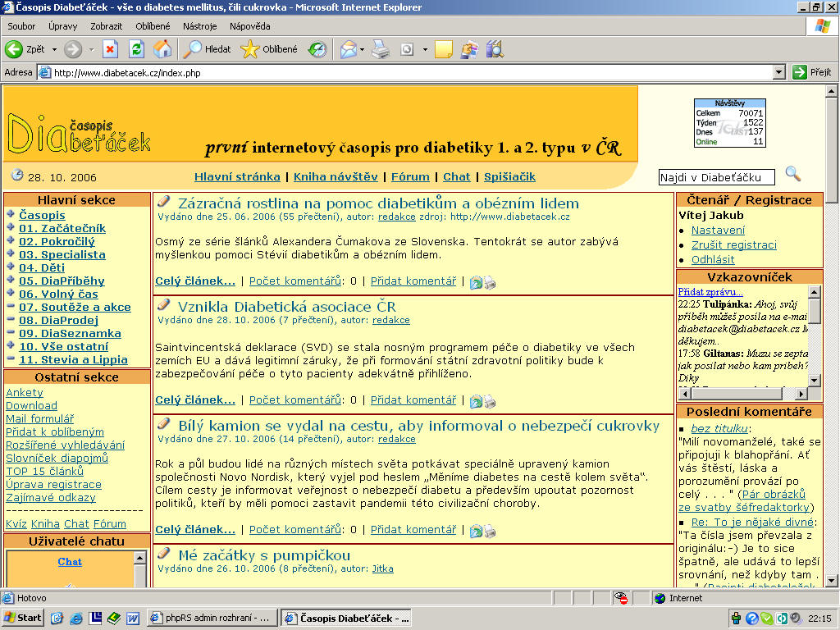Viewport: 840px width, 630px height.
Task: Go to the Home page via house icon
Action: 162,50
